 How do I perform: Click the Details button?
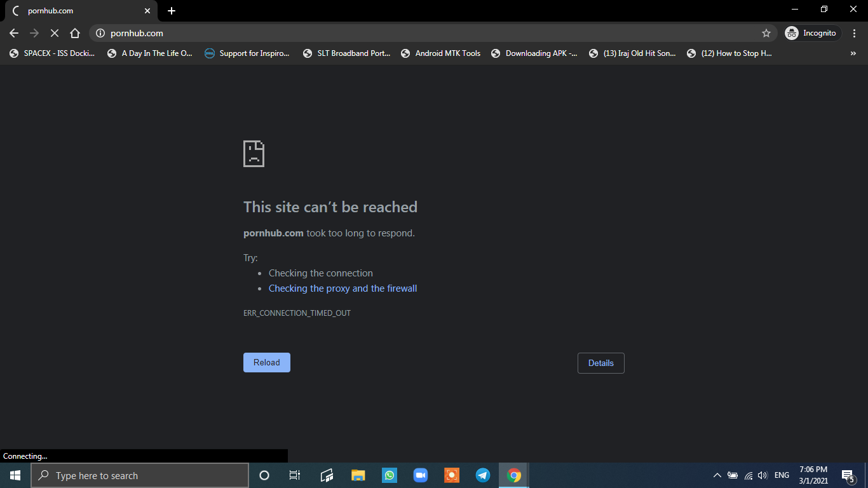[601, 363]
